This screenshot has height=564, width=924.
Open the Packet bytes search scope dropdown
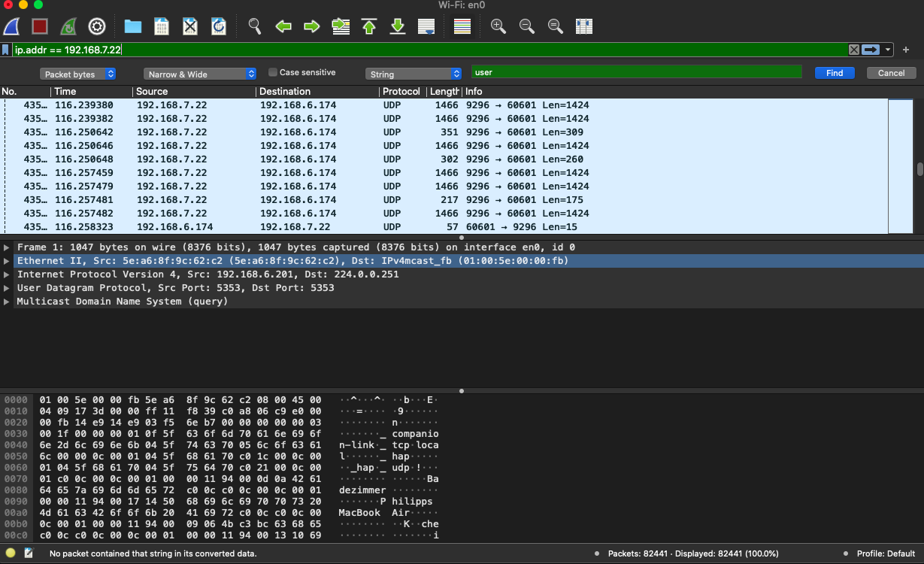pyautogui.click(x=78, y=74)
